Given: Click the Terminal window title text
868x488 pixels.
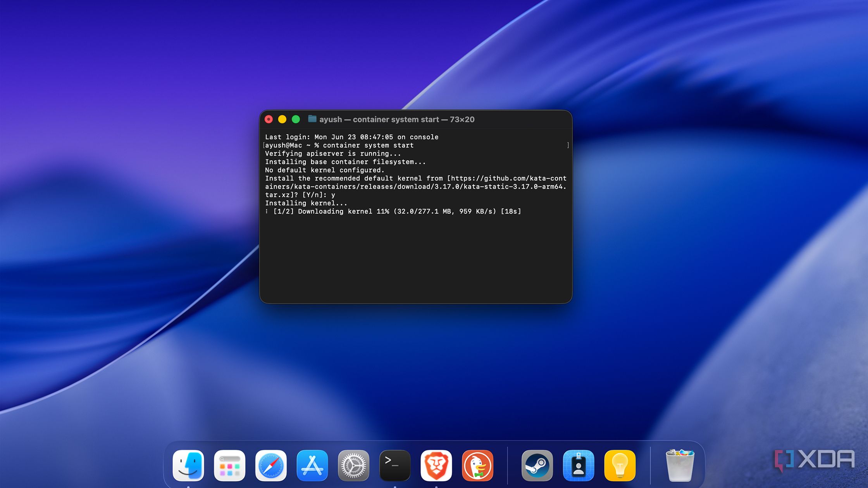Looking at the screenshot, I should point(397,119).
